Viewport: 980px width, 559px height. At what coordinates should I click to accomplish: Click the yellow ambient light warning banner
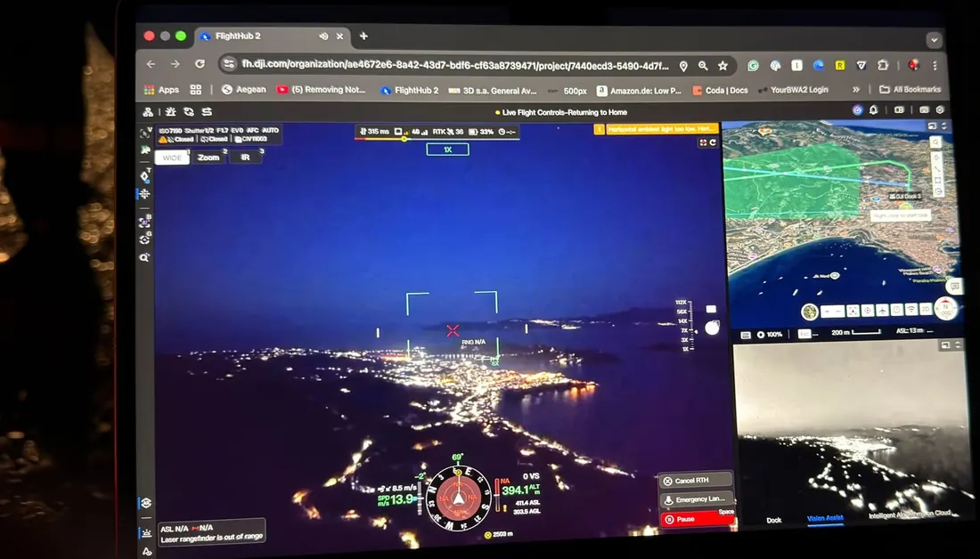click(x=657, y=129)
